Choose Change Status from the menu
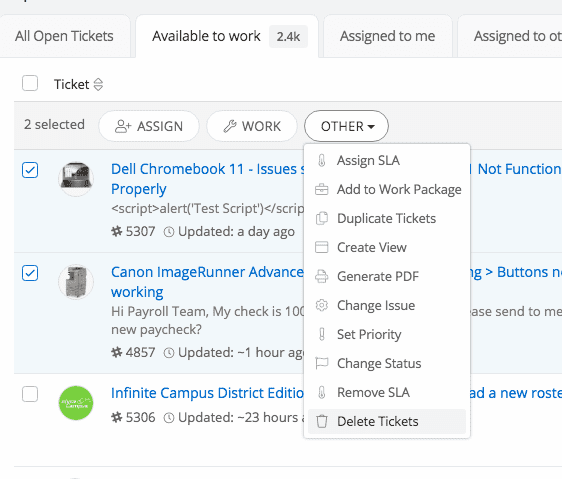 (x=387, y=364)
